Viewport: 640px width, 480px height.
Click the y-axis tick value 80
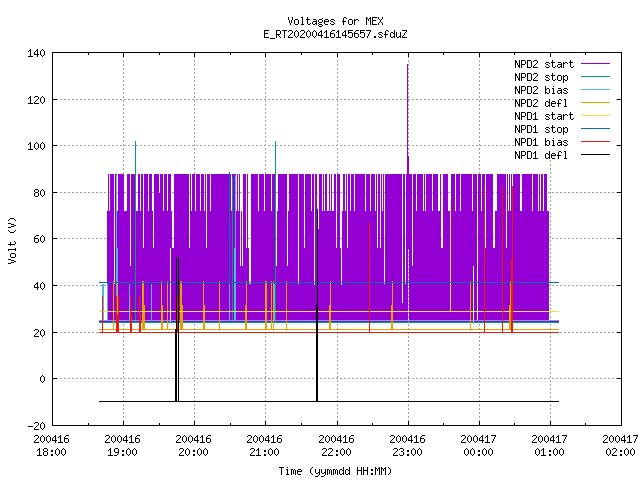coord(39,193)
